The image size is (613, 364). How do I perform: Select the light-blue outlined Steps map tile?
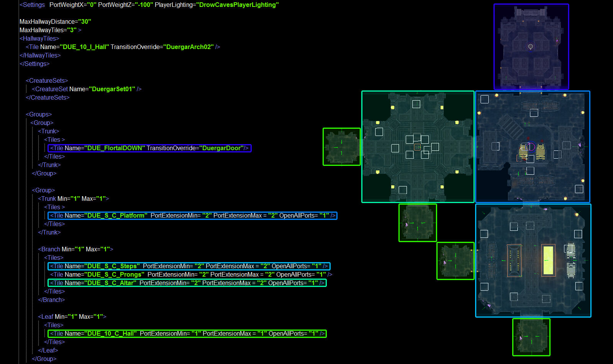[533, 261]
